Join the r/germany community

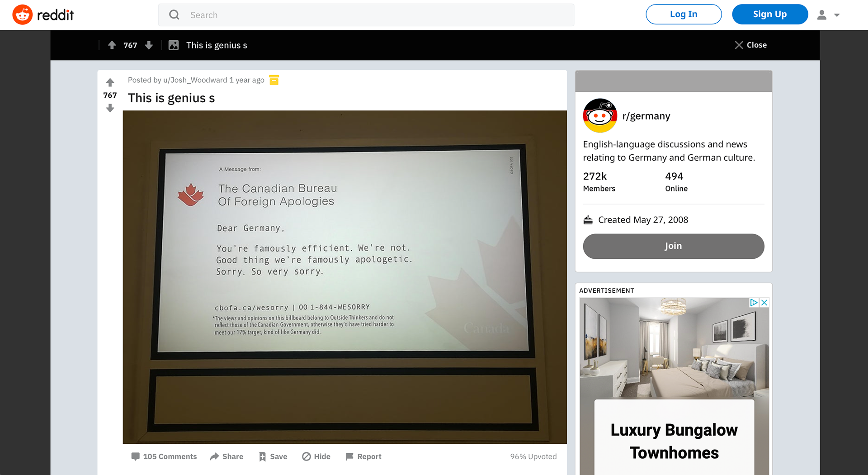click(674, 246)
